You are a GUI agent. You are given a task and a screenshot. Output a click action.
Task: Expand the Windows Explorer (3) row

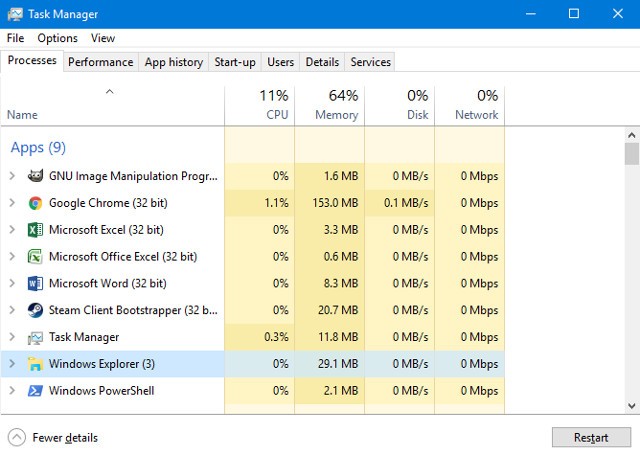click(x=12, y=364)
